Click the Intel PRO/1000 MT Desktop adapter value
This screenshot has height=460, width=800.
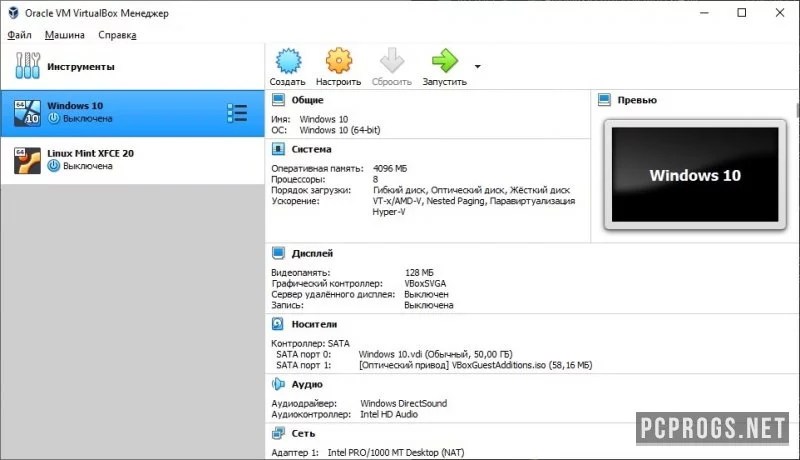(396, 452)
